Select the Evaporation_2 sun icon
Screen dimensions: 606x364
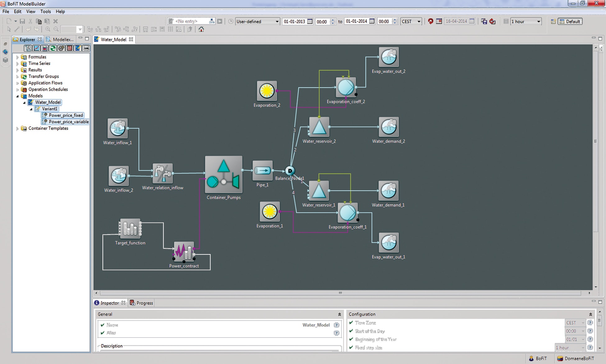tap(267, 91)
